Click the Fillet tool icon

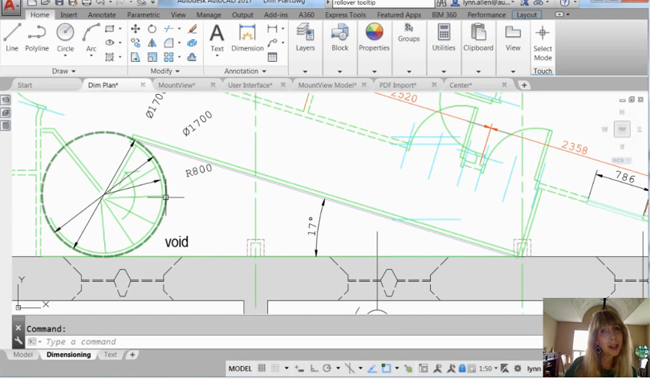(169, 43)
